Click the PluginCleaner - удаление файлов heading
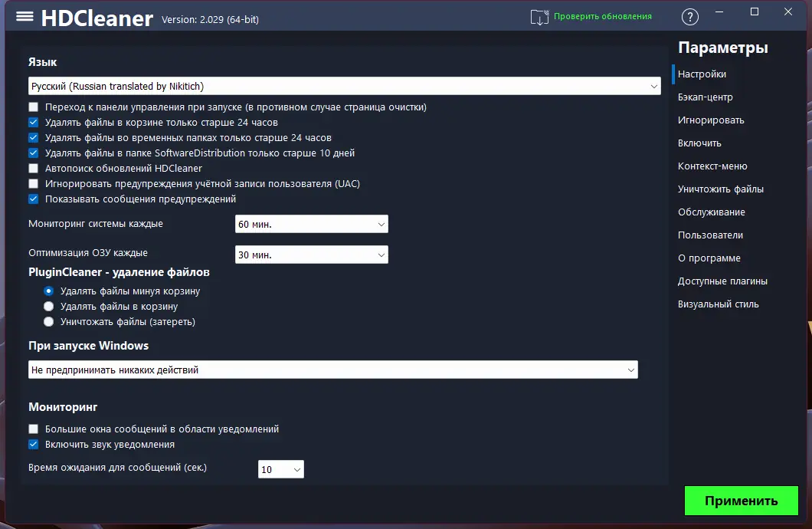This screenshot has height=529, width=812. (119, 272)
